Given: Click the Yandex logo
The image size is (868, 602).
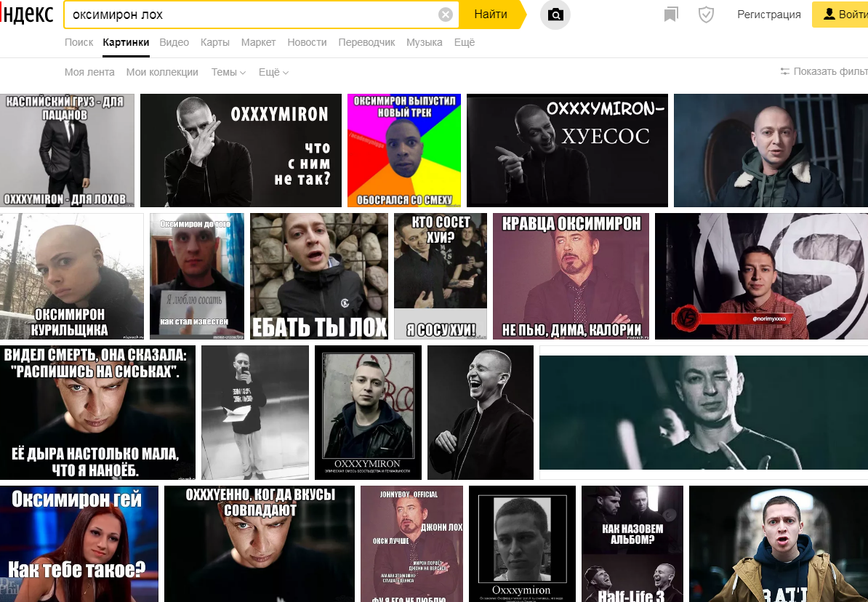Looking at the screenshot, I should 27,15.
